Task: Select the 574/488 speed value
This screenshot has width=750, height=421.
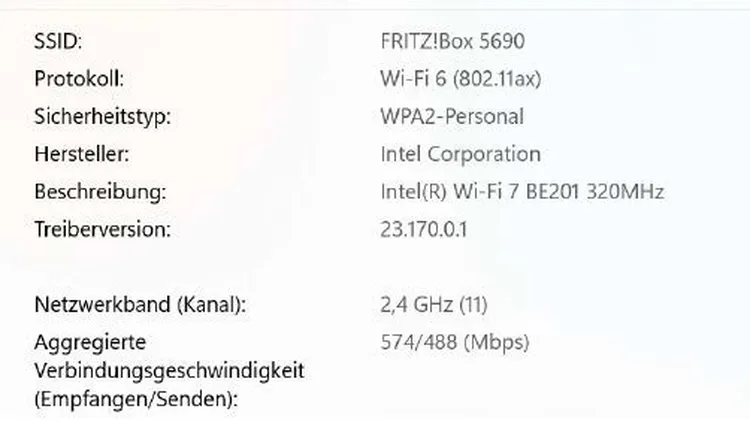Action: click(x=419, y=342)
